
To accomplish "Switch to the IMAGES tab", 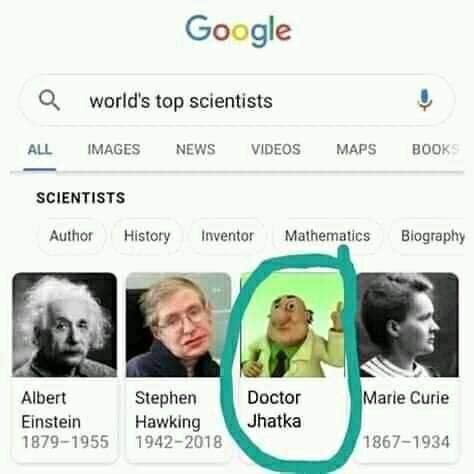I will (x=114, y=149).
